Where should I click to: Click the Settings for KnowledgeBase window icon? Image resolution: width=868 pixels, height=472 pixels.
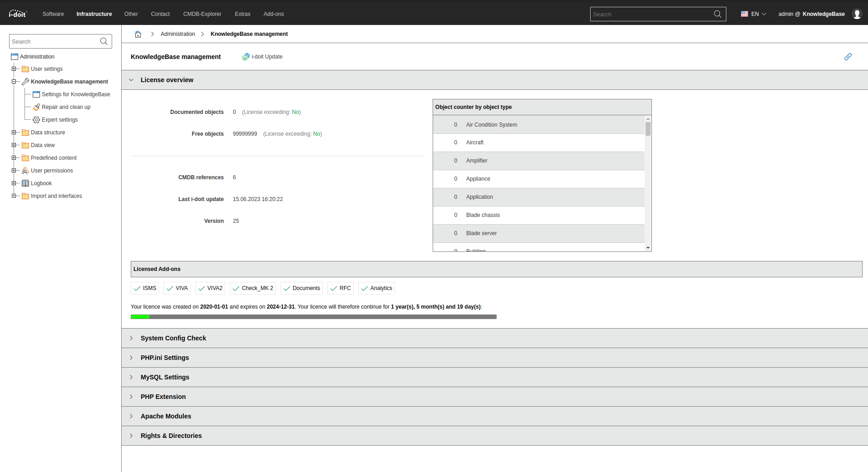tap(36, 94)
